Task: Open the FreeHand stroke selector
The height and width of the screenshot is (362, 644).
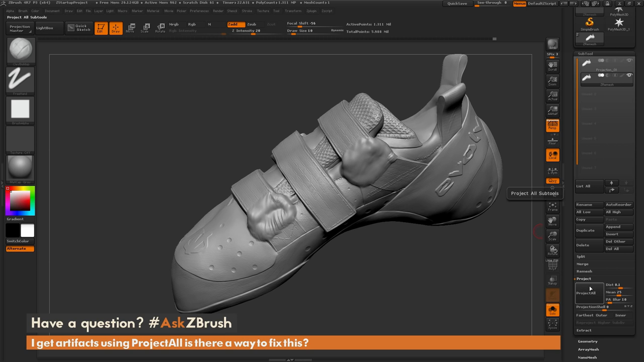Action: click(21, 80)
